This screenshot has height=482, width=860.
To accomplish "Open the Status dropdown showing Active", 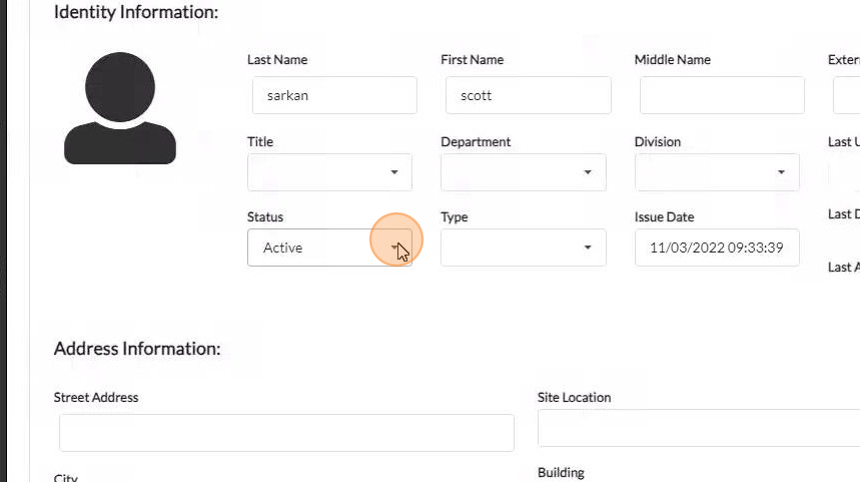I will click(x=330, y=248).
